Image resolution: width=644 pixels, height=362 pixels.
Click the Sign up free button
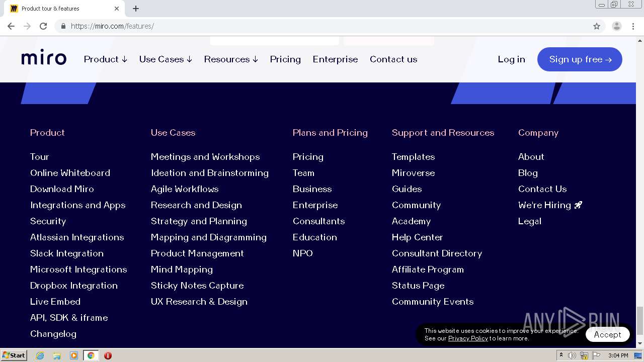(580, 59)
